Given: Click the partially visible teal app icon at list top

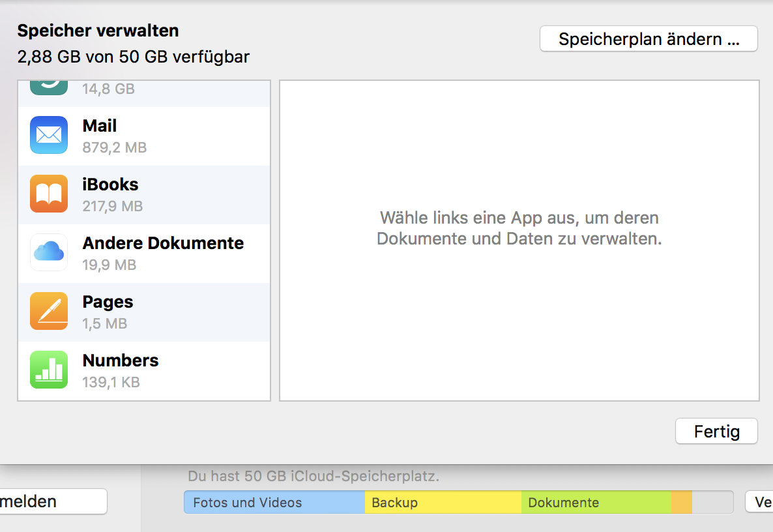Looking at the screenshot, I should pos(49,87).
